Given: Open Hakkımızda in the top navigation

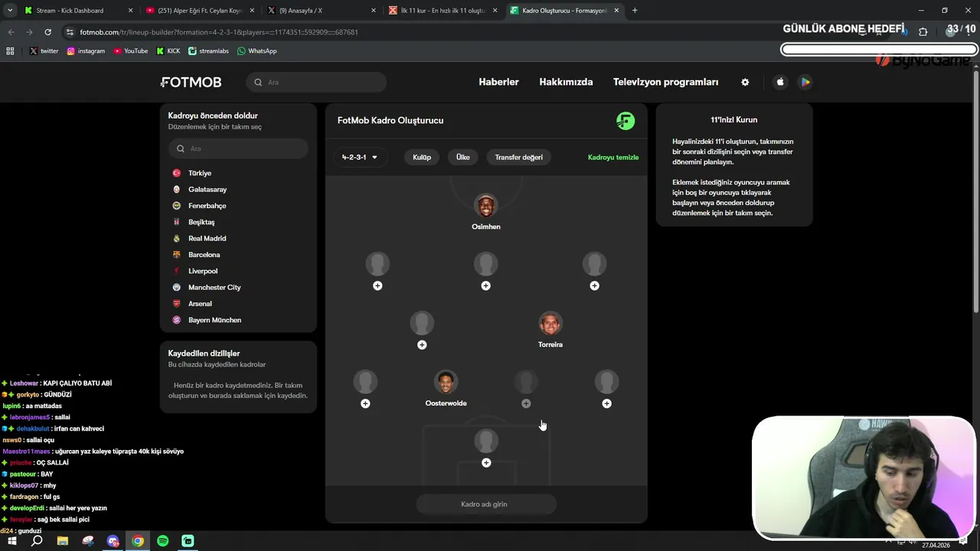Looking at the screenshot, I should click(x=566, y=82).
